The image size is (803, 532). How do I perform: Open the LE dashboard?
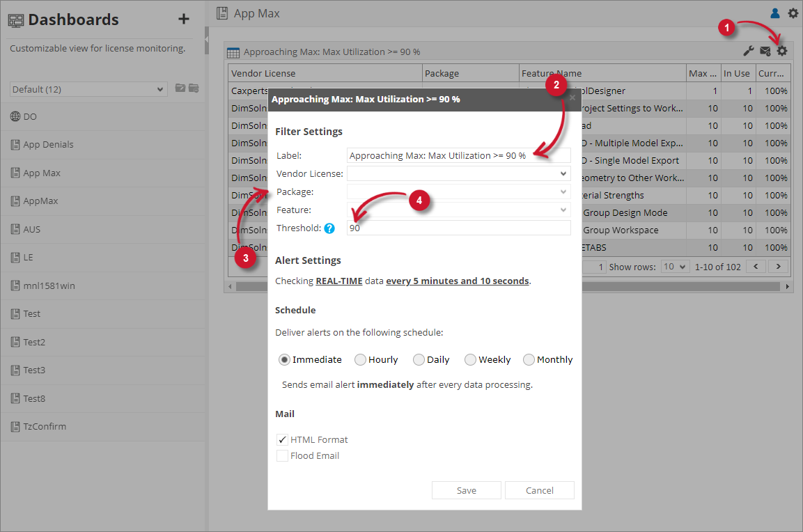(102, 258)
